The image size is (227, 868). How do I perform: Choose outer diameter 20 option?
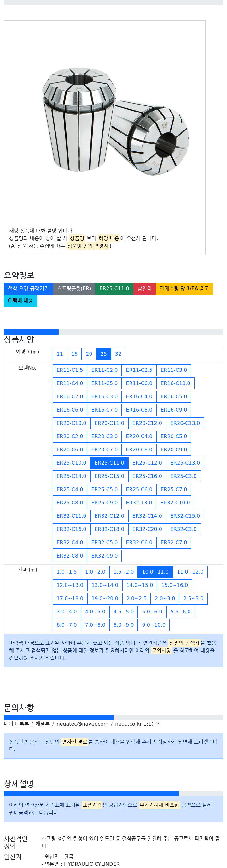pyautogui.click(x=89, y=354)
